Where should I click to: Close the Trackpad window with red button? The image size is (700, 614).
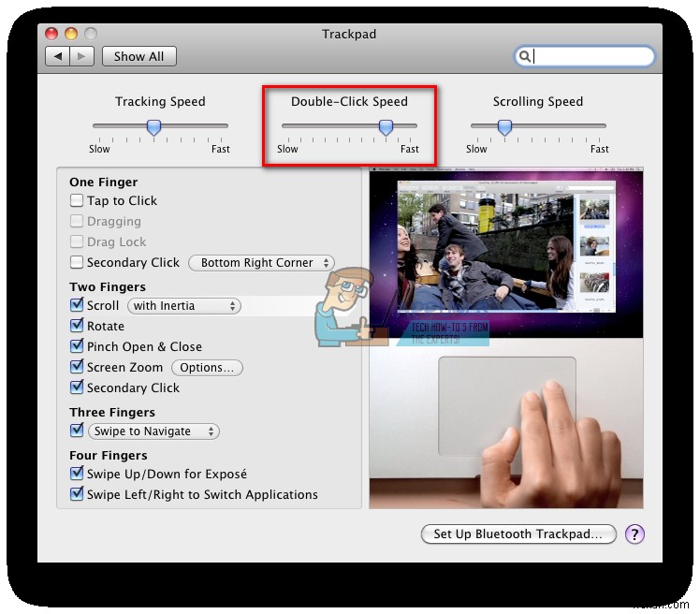click(x=51, y=34)
